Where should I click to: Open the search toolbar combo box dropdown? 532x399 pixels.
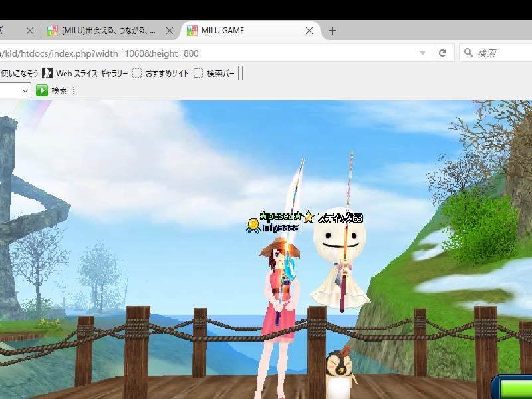coord(25,90)
